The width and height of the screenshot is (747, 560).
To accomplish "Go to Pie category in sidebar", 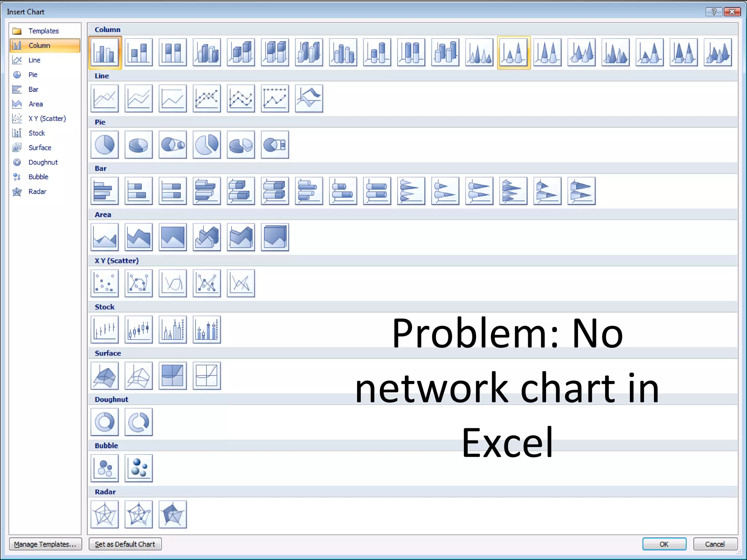I will 45,75.
